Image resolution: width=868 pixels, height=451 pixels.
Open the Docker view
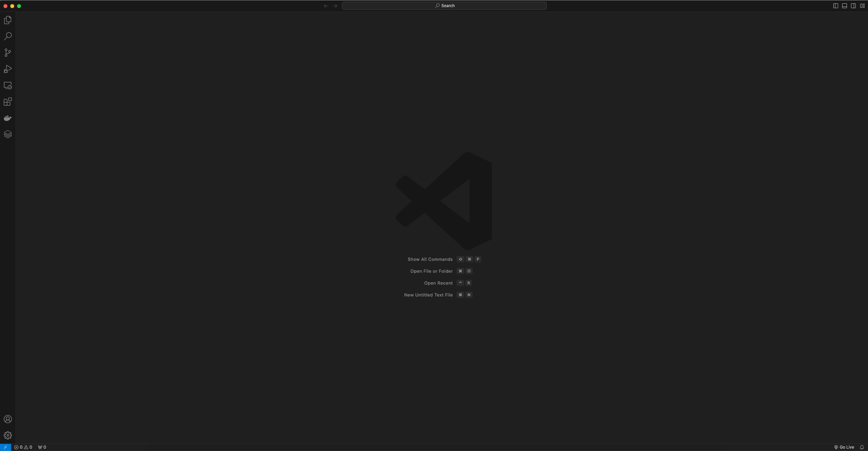click(x=8, y=118)
